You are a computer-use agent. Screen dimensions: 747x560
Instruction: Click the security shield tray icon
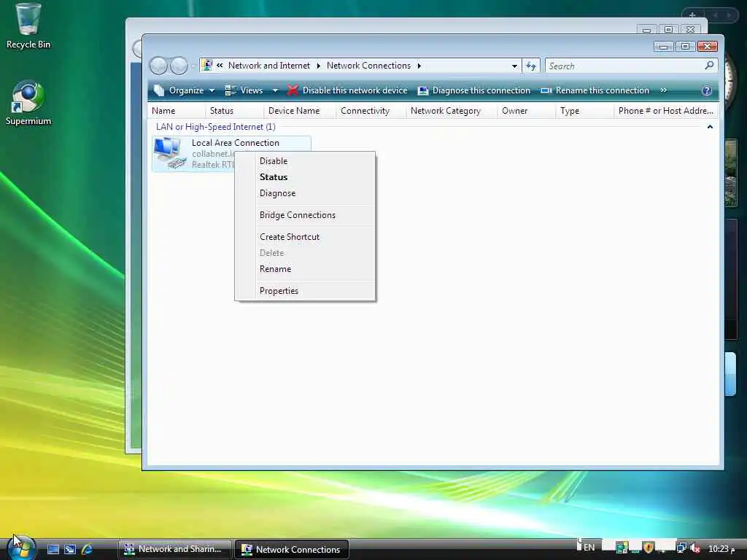coord(648,548)
